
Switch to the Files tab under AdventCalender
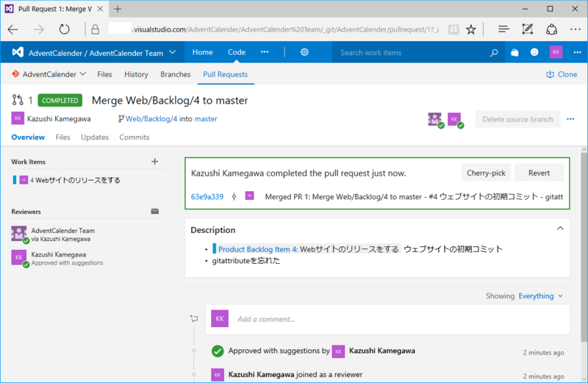point(104,74)
